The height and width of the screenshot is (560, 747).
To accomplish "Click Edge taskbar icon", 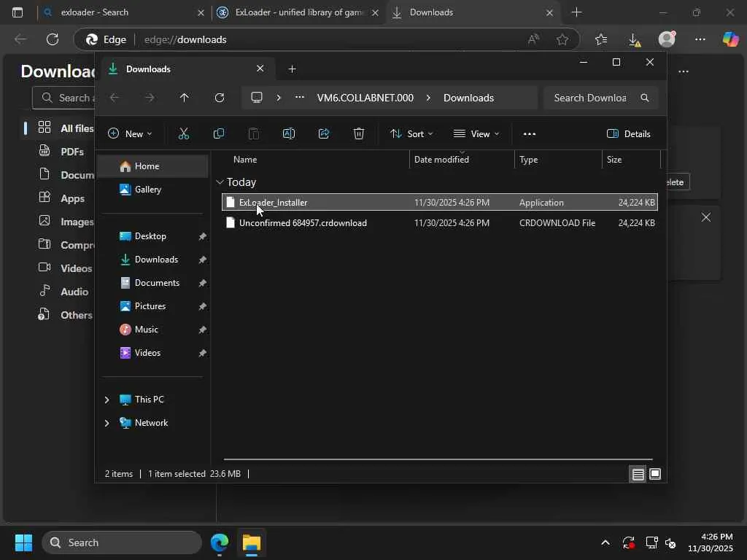I will pyautogui.click(x=220, y=542).
